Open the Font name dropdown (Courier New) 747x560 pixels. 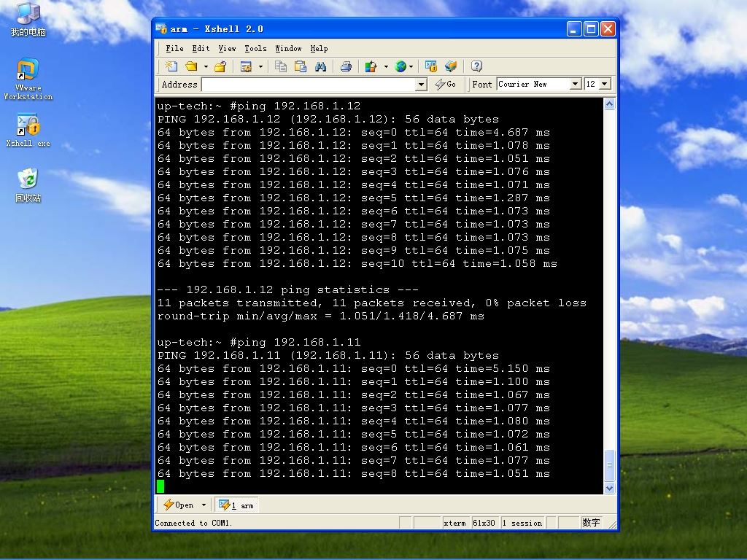point(576,85)
